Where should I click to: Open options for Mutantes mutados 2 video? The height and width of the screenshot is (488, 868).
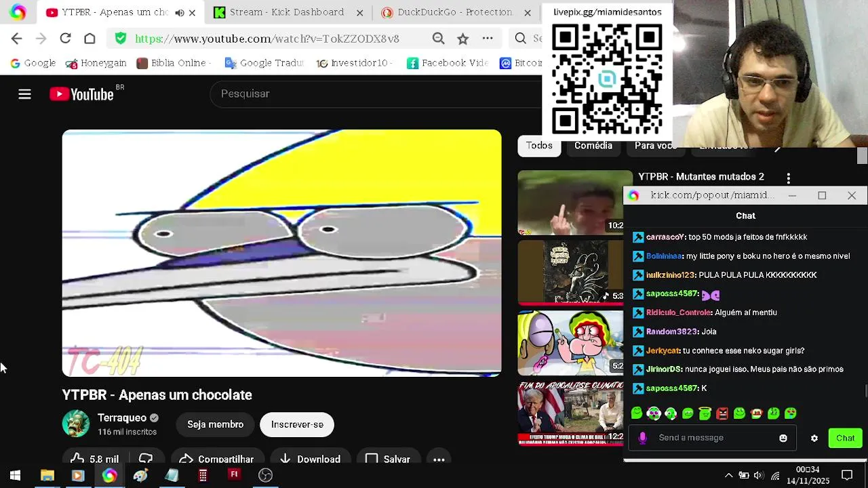click(788, 178)
